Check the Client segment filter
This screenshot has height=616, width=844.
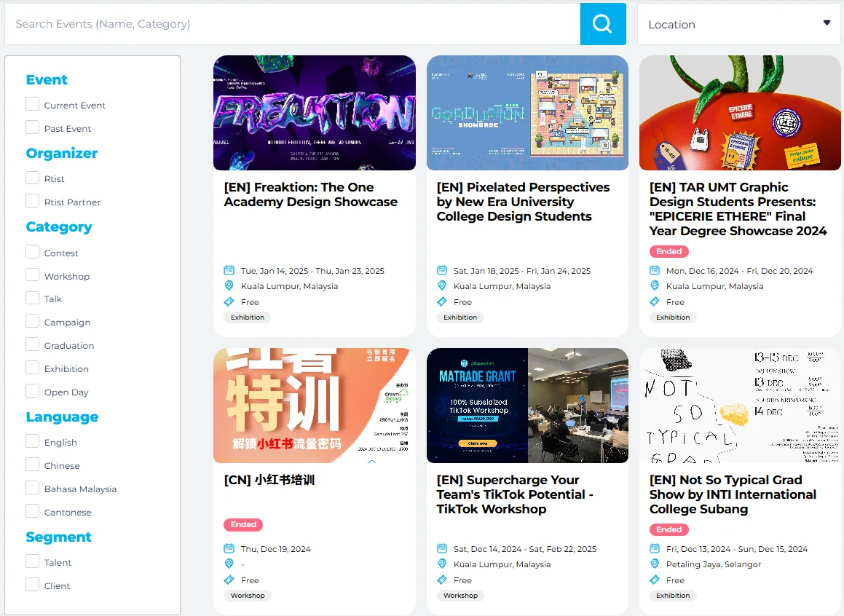coord(32,584)
